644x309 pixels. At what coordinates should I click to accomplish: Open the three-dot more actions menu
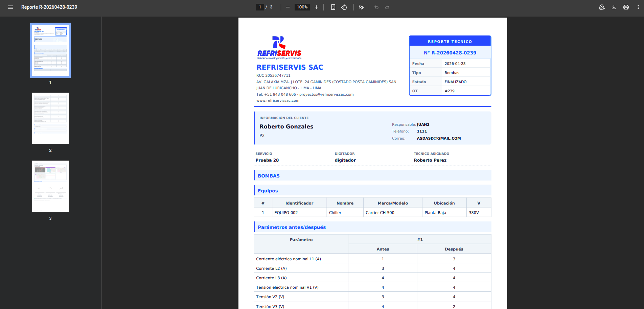(638, 7)
